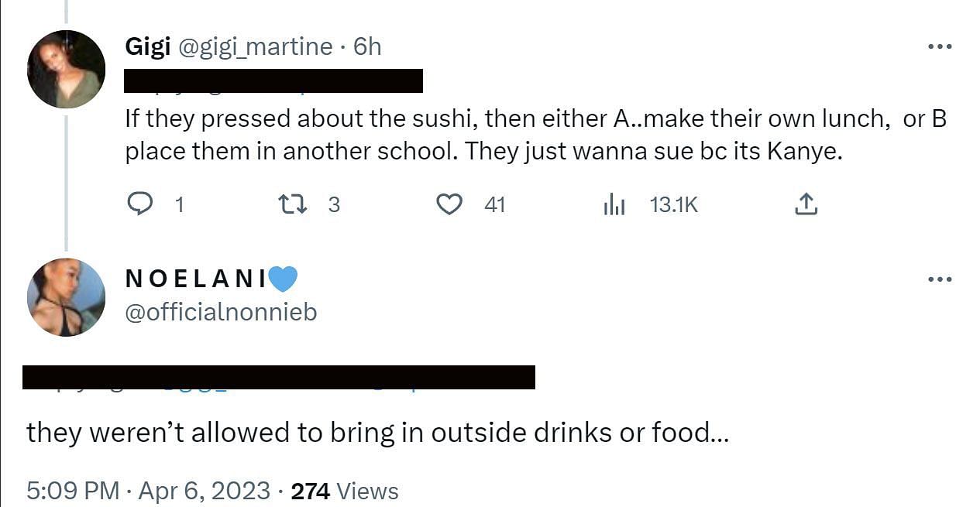Viewport: 980px width, 507px height.
Task: Open the 6h timestamp link
Action: pos(367,47)
